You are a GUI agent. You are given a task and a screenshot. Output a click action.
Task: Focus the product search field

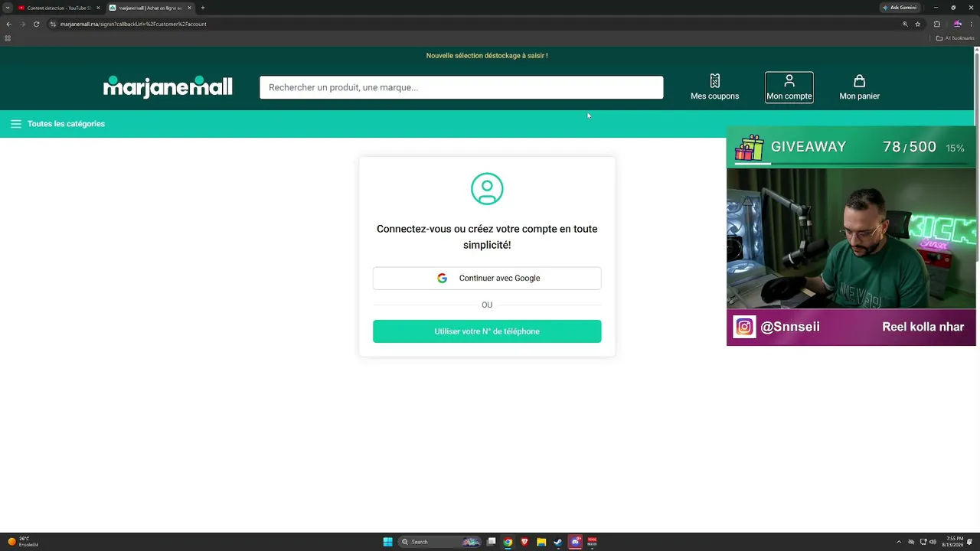tap(461, 87)
